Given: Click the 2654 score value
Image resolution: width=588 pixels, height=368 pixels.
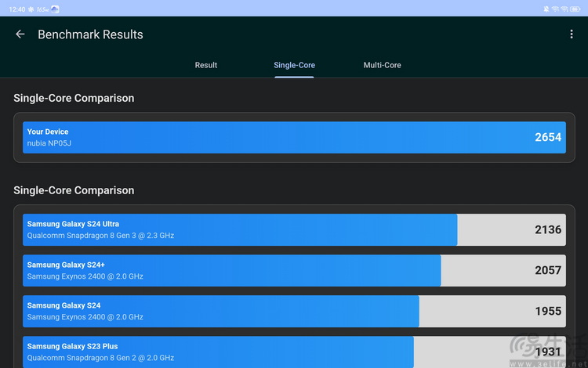Looking at the screenshot, I should point(548,137).
